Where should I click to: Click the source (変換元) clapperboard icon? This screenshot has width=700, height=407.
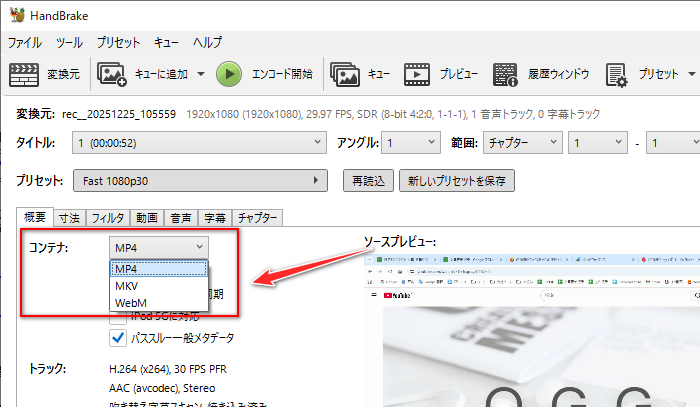[x=22, y=74]
